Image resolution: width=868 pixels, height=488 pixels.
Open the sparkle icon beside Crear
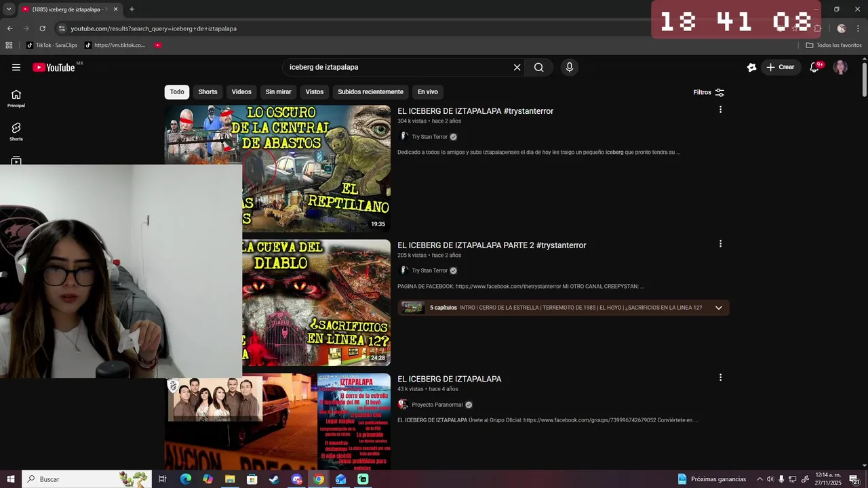tap(751, 67)
